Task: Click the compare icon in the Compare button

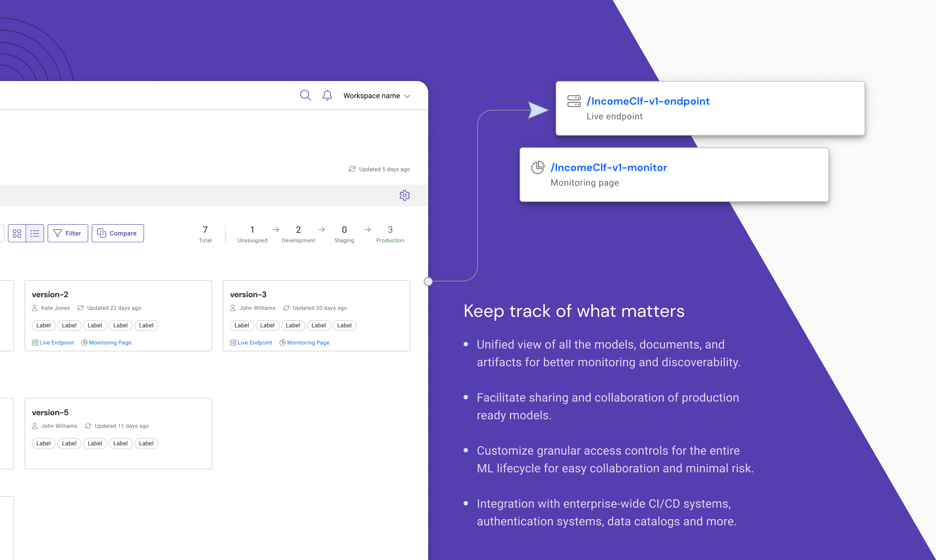Action: click(x=102, y=233)
